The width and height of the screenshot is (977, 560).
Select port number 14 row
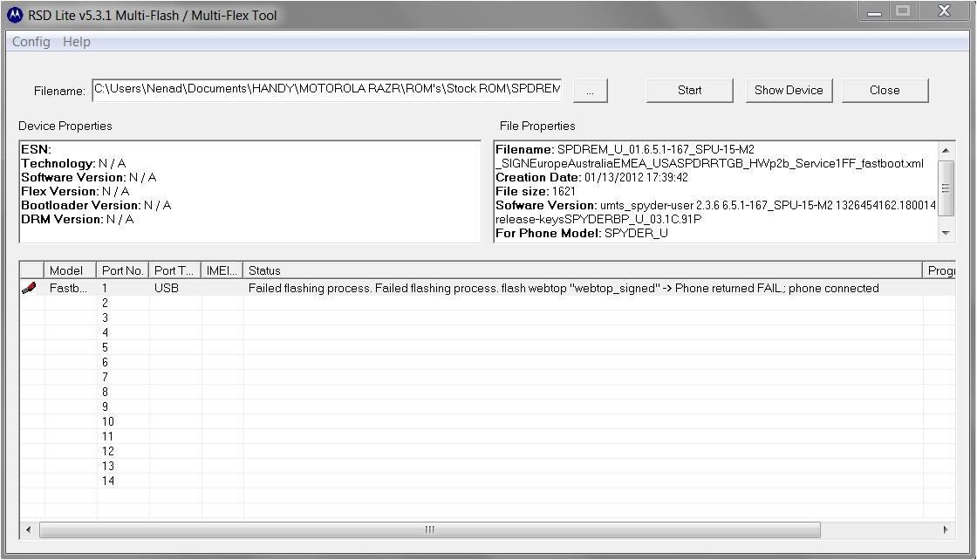tap(488, 481)
